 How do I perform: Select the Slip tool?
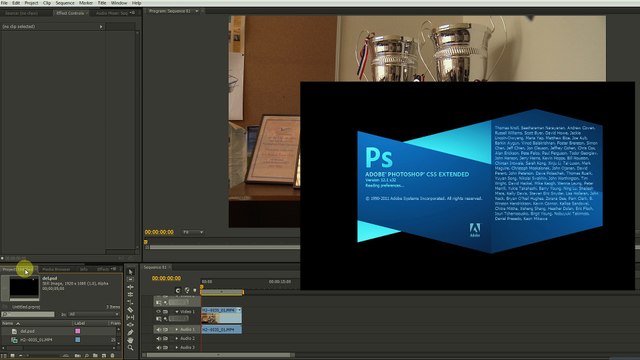(x=131, y=317)
